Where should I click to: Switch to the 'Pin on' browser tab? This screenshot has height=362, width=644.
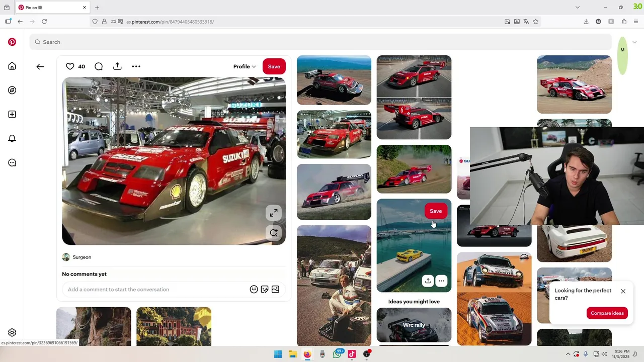[52, 8]
